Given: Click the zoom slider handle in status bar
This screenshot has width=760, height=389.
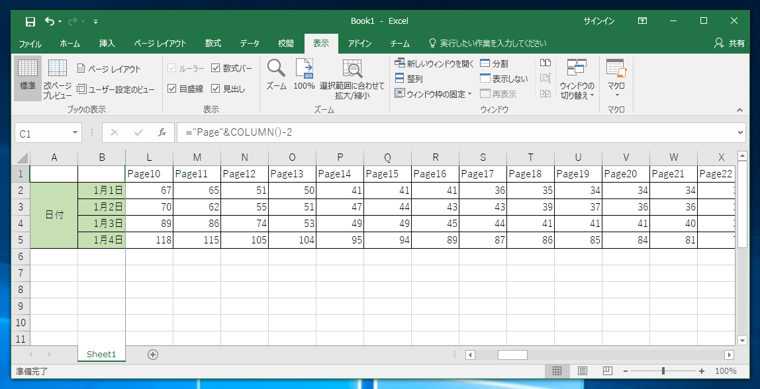Looking at the screenshot, I should pos(663,371).
